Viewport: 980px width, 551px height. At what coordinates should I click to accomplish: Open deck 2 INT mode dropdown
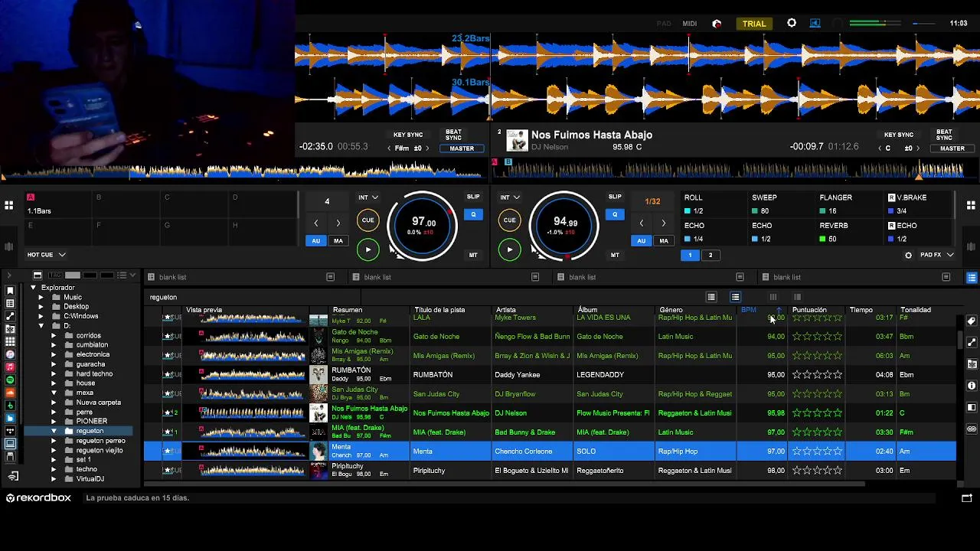tap(510, 197)
